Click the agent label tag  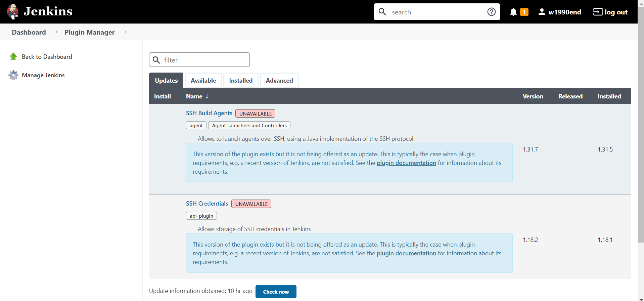(x=196, y=125)
